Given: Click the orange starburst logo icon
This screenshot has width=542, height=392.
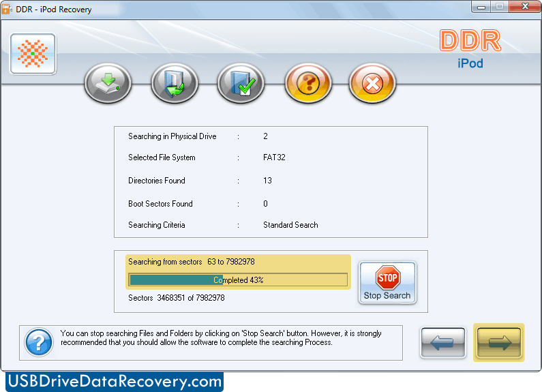Looking at the screenshot, I should click(33, 54).
